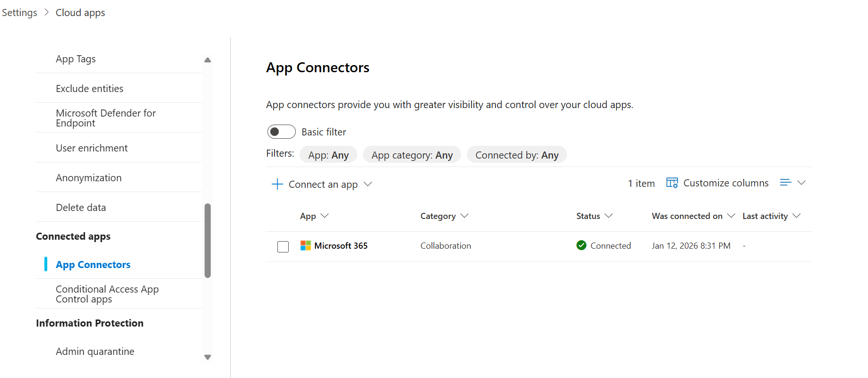Image resolution: width=868 pixels, height=378 pixels.
Task: Click the sidebar scroll down arrow
Action: point(207,357)
